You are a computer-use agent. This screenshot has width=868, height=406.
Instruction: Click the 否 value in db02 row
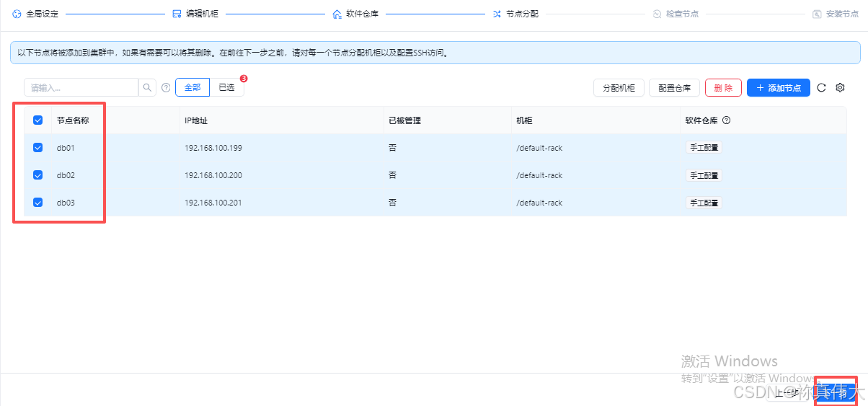point(392,175)
